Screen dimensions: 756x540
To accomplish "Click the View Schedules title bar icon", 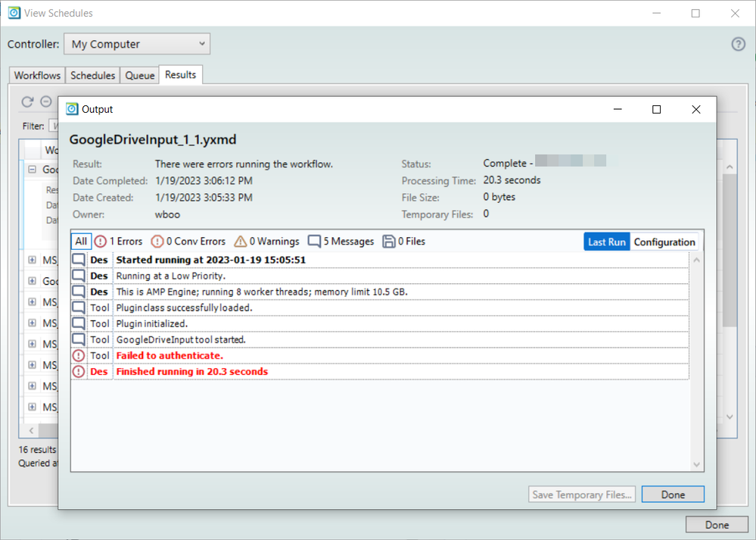I will click(14, 13).
